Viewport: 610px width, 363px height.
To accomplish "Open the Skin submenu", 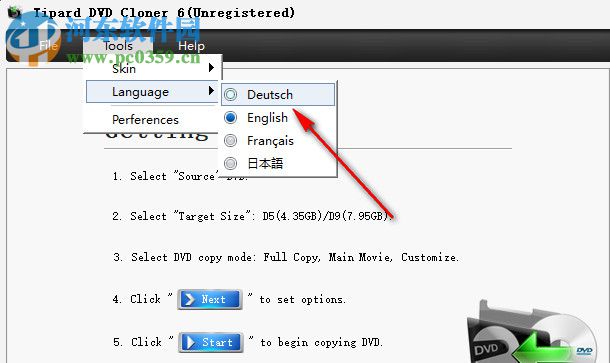I will 152,69.
